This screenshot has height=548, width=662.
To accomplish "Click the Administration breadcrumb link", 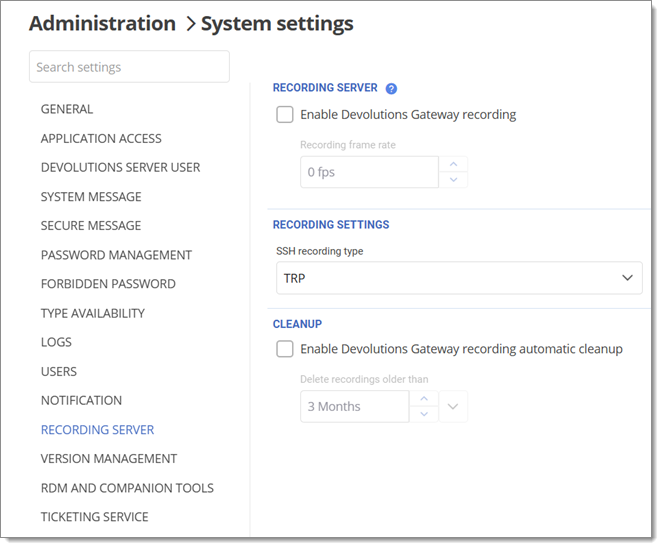I will click(x=102, y=23).
